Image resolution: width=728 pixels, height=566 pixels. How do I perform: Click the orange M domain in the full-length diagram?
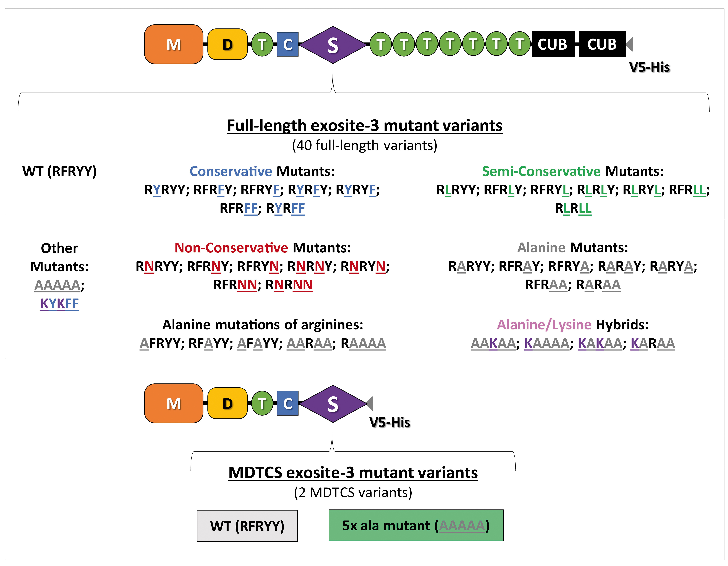[174, 44]
